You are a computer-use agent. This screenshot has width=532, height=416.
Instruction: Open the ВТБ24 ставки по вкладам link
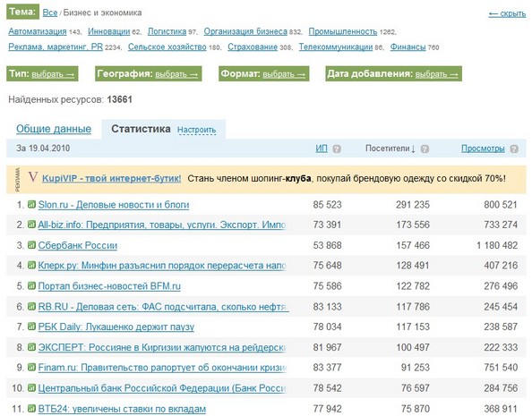pos(122,409)
